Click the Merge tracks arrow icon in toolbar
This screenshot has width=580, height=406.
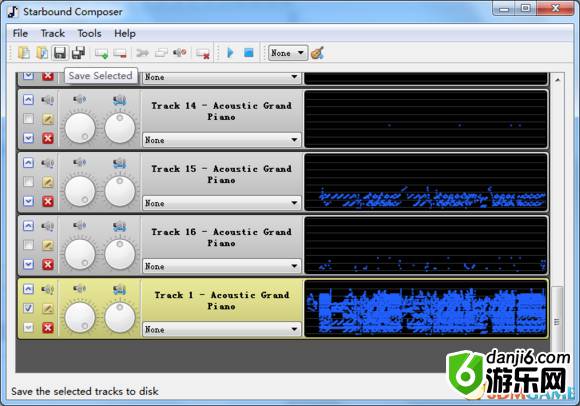click(x=142, y=53)
